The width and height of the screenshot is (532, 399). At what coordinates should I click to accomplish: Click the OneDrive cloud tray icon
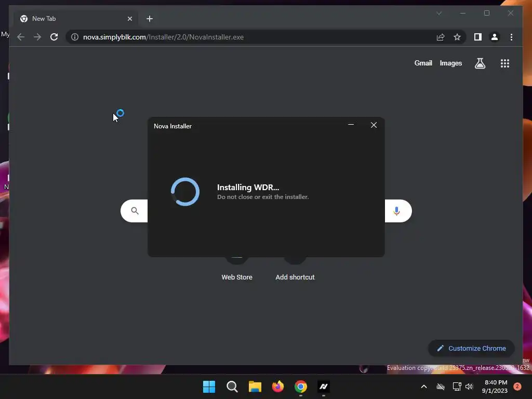pyautogui.click(x=441, y=387)
